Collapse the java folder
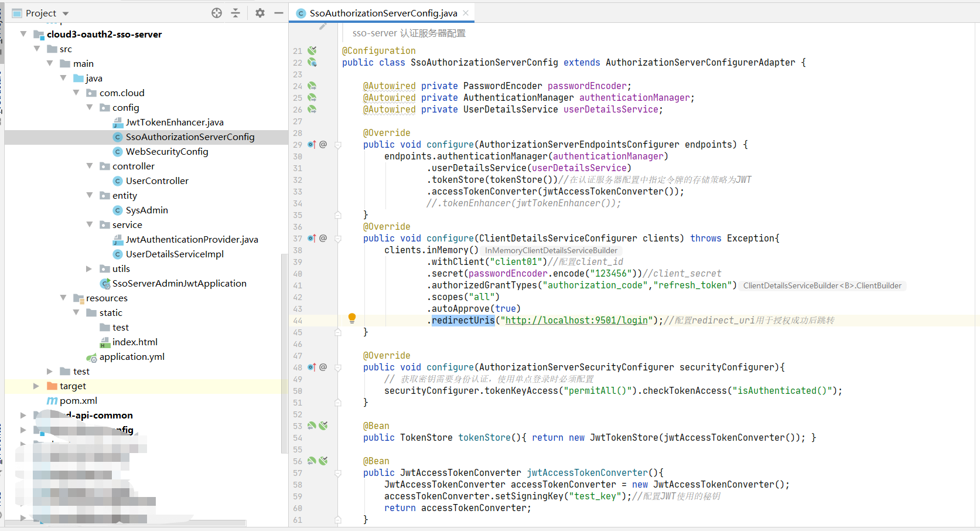Viewport: 980px width, 531px height. (63, 78)
